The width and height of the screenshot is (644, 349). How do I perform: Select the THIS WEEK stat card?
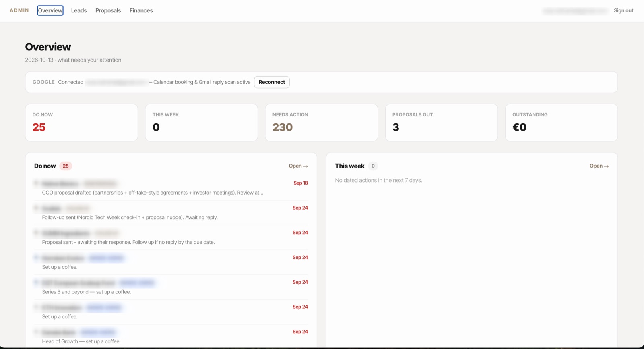[201, 123]
